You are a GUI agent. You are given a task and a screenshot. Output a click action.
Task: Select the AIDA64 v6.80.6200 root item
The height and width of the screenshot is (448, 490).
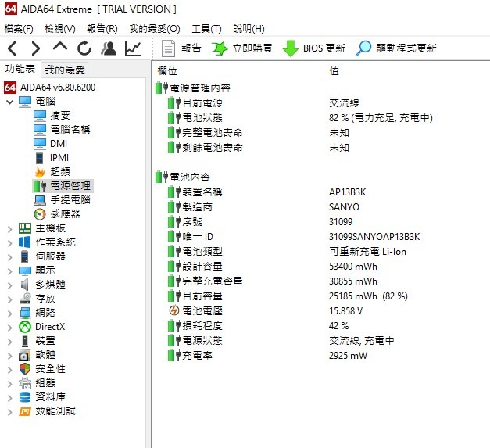click(50, 88)
